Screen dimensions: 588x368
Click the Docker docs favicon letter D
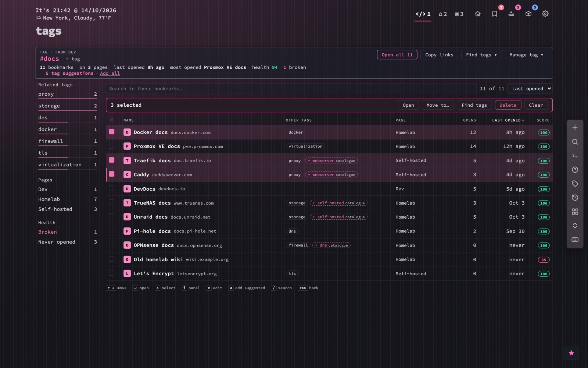click(x=127, y=132)
